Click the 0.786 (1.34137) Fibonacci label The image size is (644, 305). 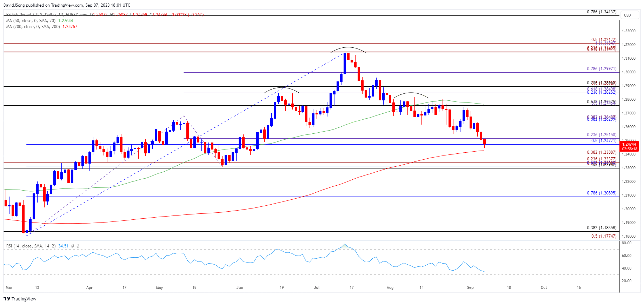click(602, 12)
